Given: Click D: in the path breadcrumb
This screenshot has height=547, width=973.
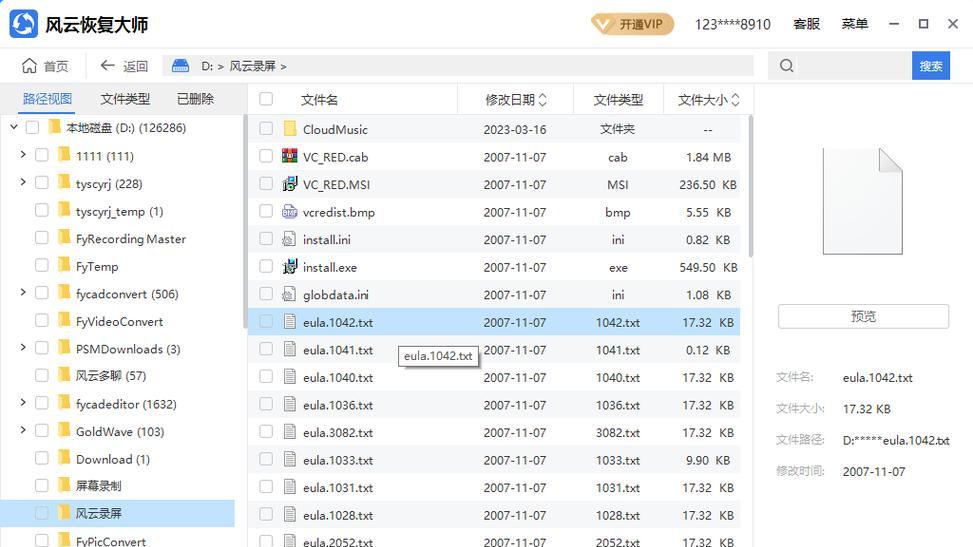Looking at the screenshot, I should pos(207,66).
